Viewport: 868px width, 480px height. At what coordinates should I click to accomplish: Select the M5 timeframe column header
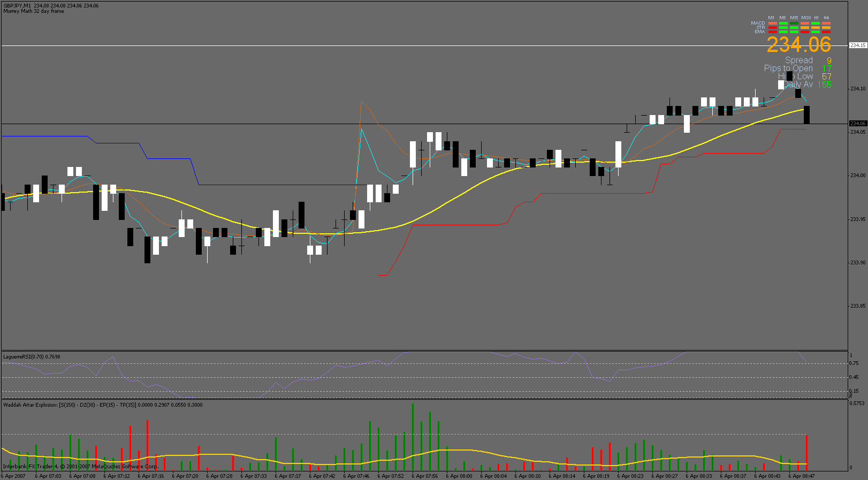(x=782, y=18)
